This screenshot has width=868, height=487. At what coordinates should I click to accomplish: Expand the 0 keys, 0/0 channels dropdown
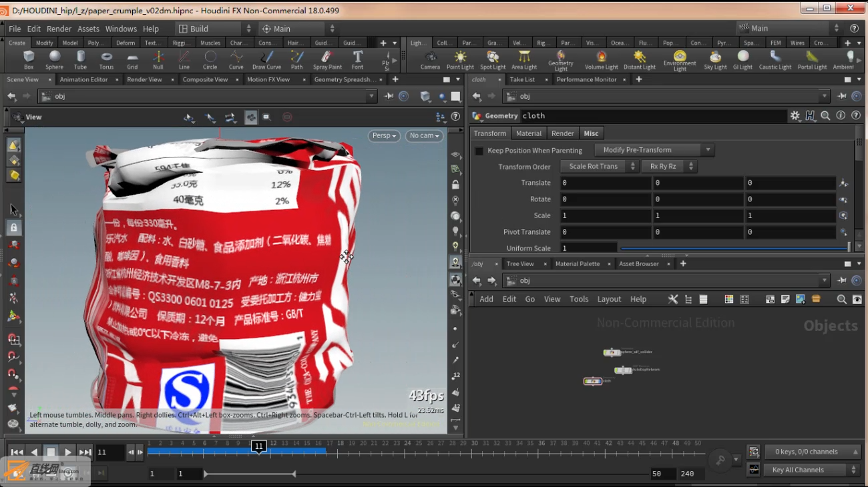(x=813, y=452)
